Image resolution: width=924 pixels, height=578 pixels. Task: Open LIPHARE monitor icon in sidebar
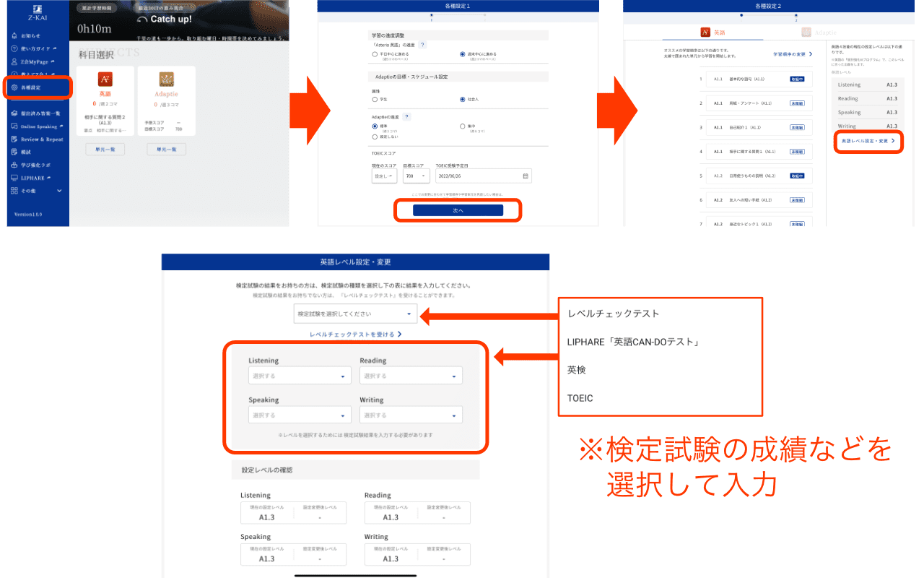(x=14, y=178)
